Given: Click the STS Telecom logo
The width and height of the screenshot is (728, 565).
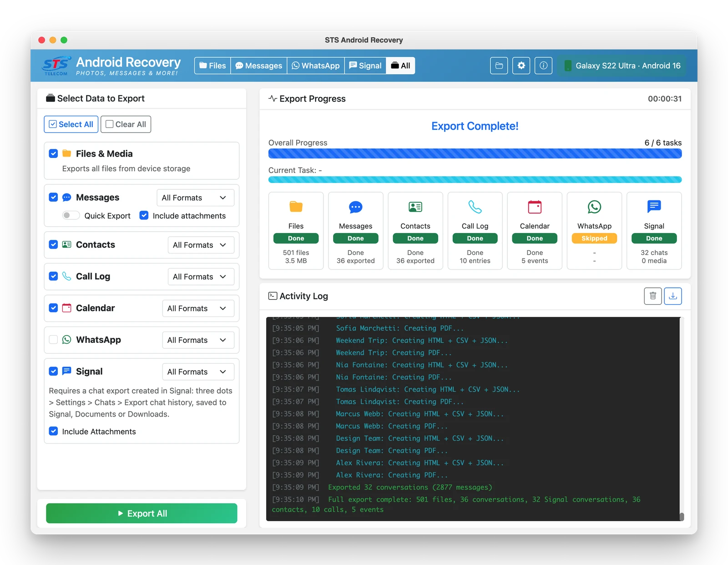Looking at the screenshot, I should pos(56,66).
